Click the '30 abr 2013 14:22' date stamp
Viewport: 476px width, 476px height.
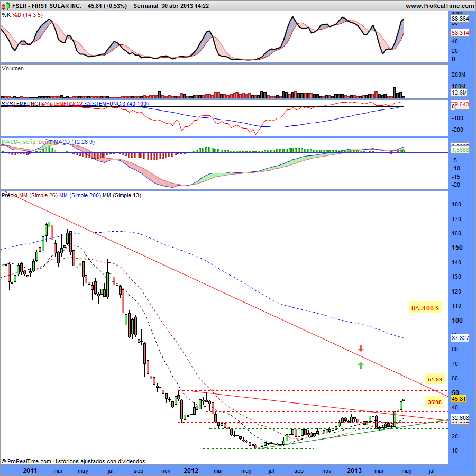(x=185, y=6)
